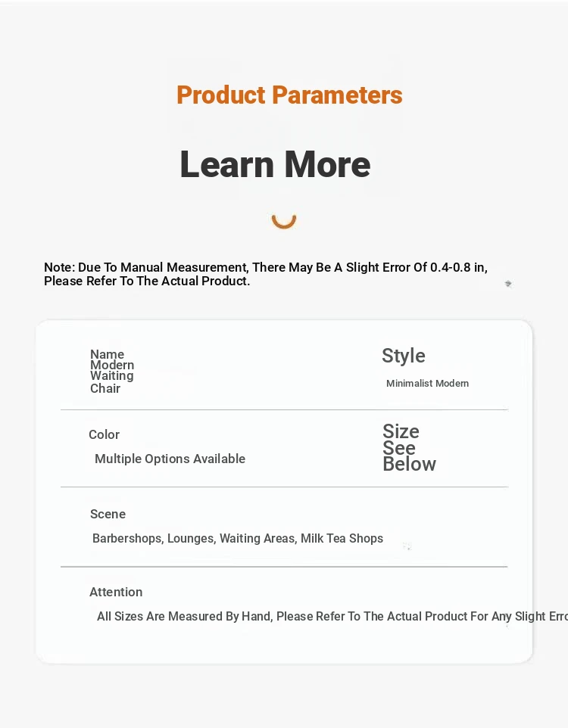Click the "Attention" field label

(116, 592)
